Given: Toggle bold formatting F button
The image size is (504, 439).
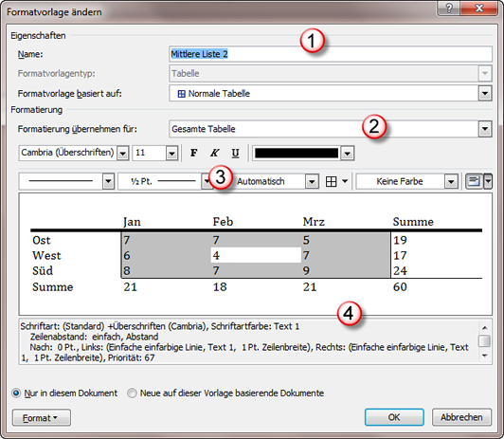Looking at the screenshot, I should [x=194, y=153].
